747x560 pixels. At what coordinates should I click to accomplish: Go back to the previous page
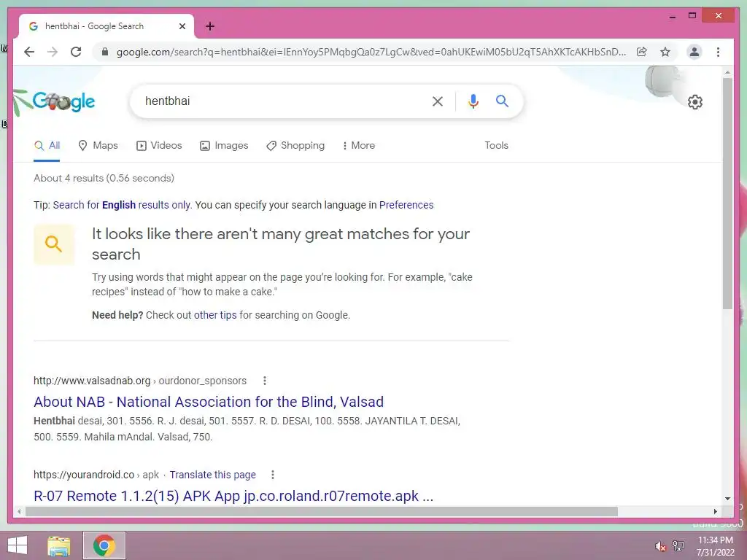point(29,52)
